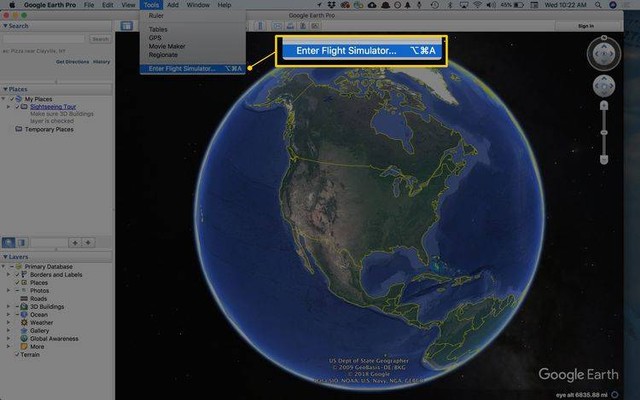The height and width of the screenshot is (400, 640).
Task: Click the Roads layer icon
Action: 24,299
